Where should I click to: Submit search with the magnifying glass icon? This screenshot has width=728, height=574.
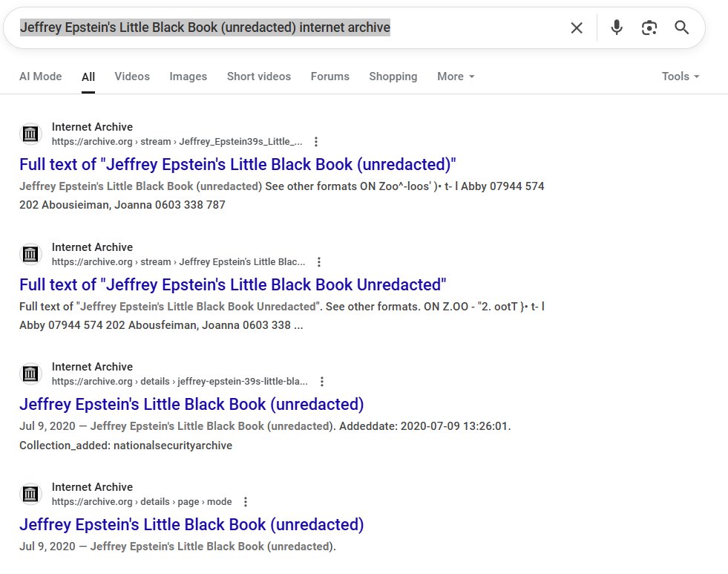click(x=681, y=28)
